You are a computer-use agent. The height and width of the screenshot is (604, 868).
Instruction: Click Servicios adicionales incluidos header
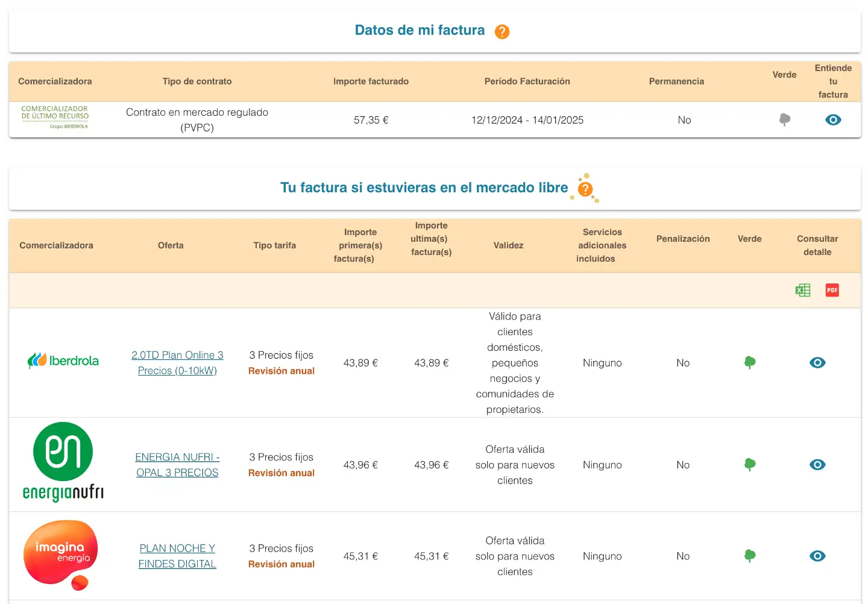(x=601, y=245)
